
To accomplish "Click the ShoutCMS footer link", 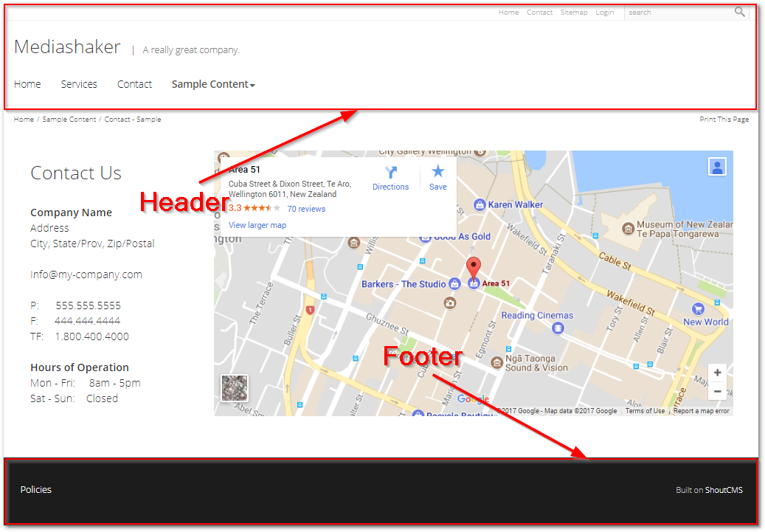I will 724,490.
